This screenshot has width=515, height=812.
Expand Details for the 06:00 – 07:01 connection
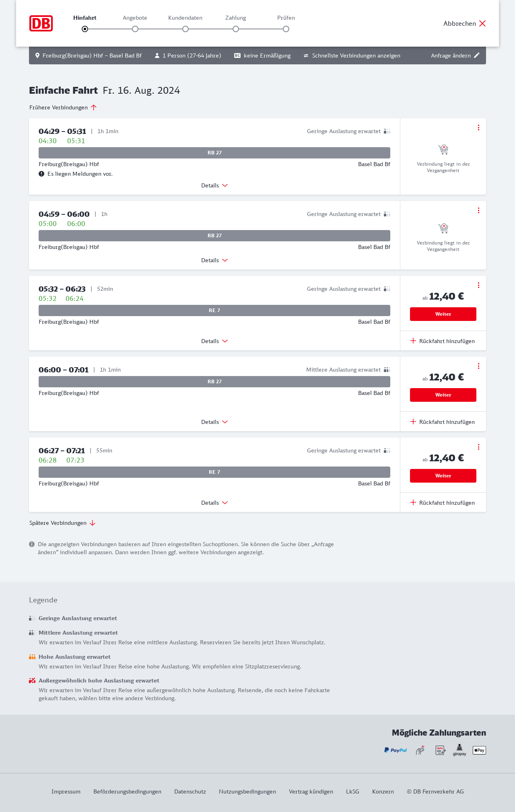click(214, 422)
